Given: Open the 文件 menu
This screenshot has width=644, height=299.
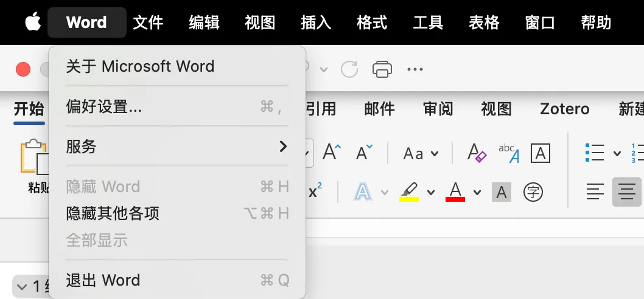Looking at the screenshot, I should (x=148, y=22).
